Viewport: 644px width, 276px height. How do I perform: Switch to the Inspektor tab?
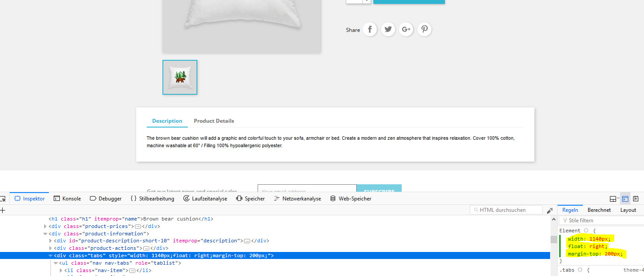(x=30, y=198)
